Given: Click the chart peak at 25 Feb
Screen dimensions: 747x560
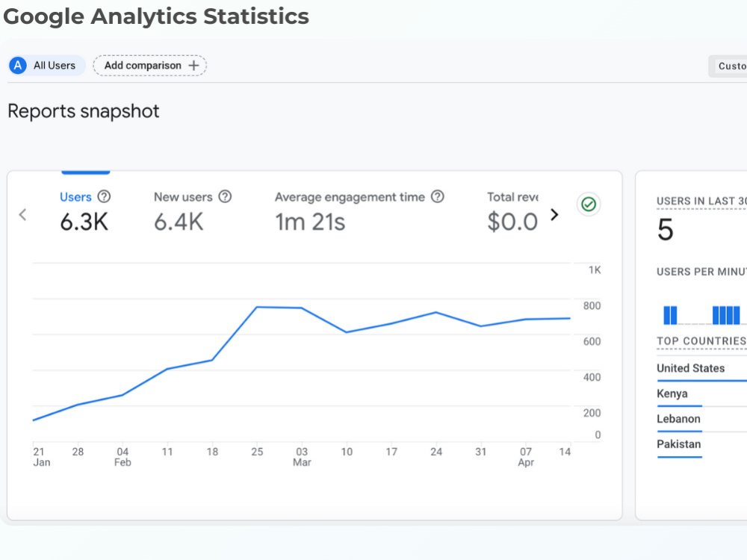Looking at the screenshot, I should [x=257, y=307].
